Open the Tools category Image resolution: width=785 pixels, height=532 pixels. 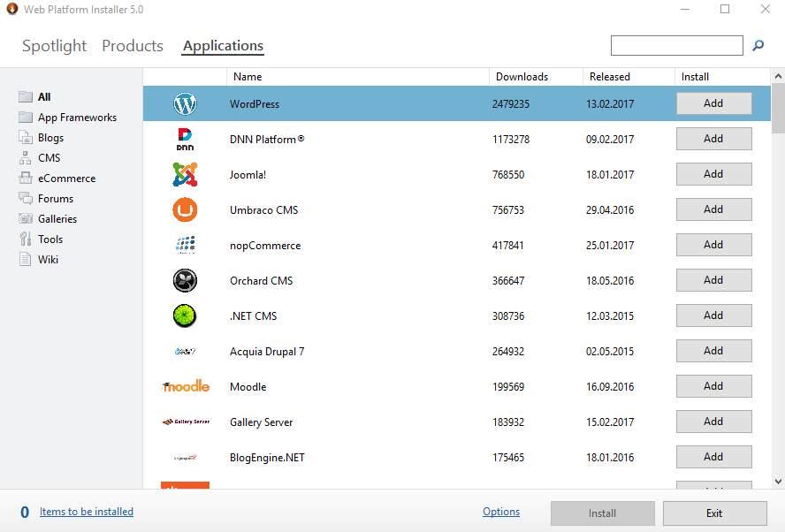pos(50,239)
